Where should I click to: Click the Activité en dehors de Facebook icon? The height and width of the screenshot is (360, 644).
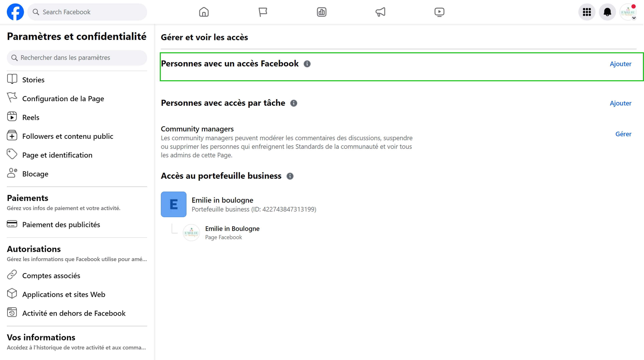[x=12, y=312]
